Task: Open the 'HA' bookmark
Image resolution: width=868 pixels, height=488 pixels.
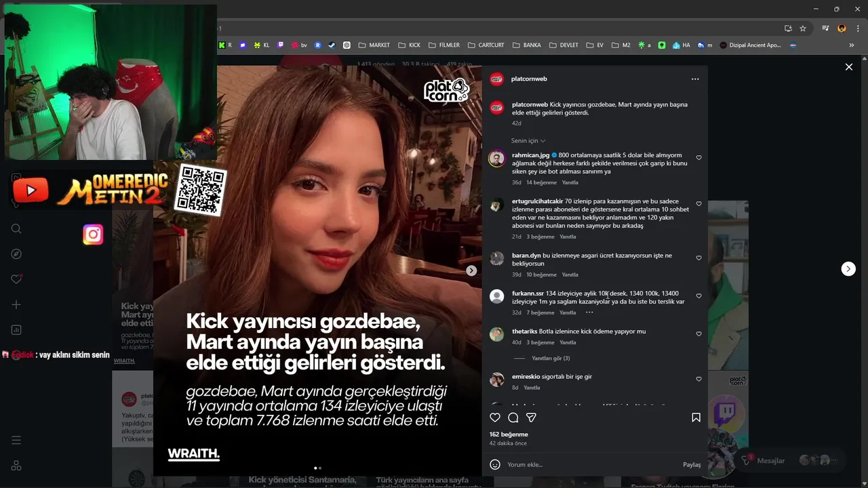Action: point(681,45)
